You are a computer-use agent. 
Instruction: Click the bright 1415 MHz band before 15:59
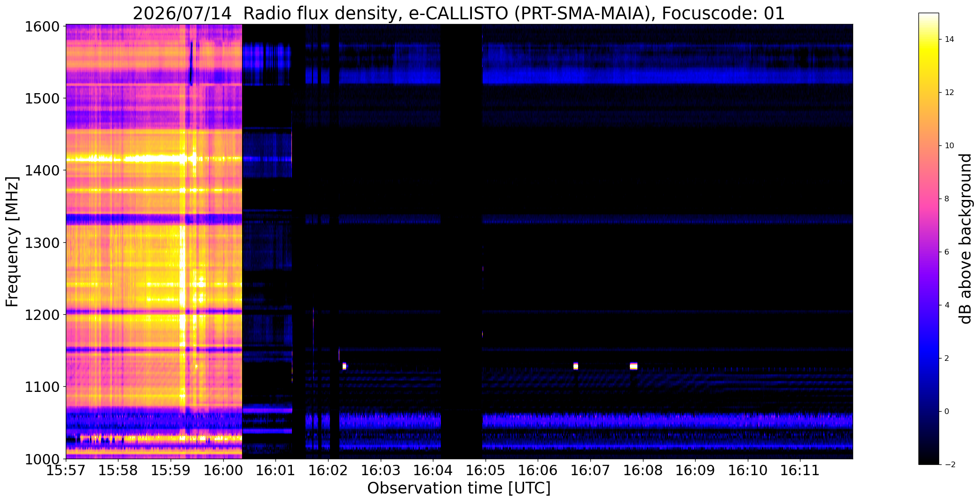pyautogui.click(x=125, y=159)
